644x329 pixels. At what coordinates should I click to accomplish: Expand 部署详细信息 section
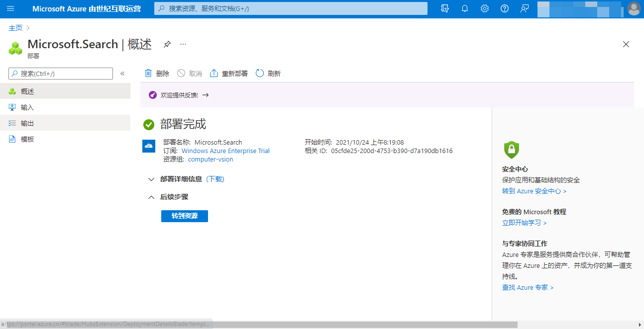(175, 179)
